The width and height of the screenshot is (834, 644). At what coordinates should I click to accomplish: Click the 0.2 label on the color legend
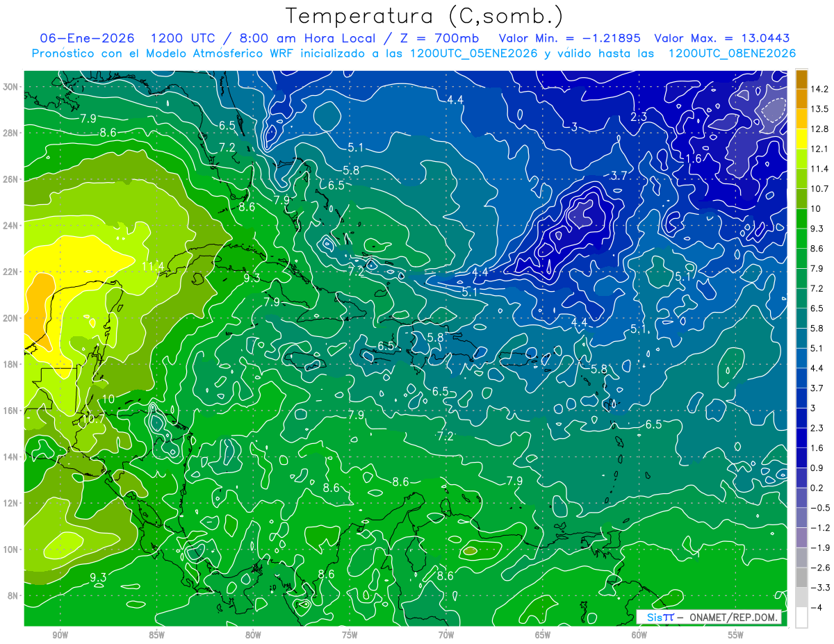tap(817, 488)
